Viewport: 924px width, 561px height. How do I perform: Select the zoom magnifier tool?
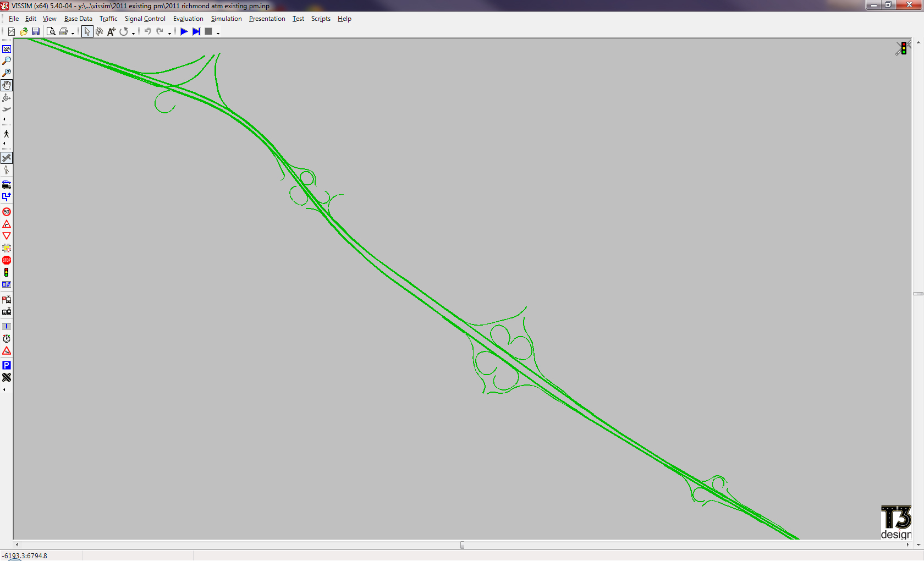coord(7,61)
